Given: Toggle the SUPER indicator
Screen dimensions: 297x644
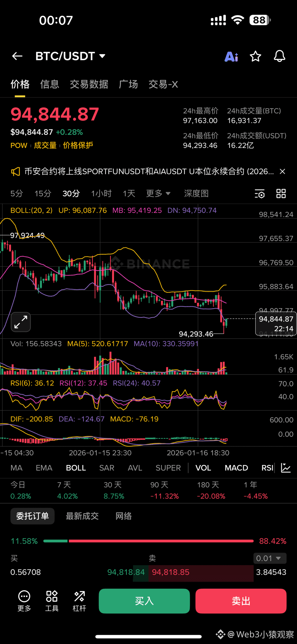Looking at the screenshot, I should tap(168, 468).
